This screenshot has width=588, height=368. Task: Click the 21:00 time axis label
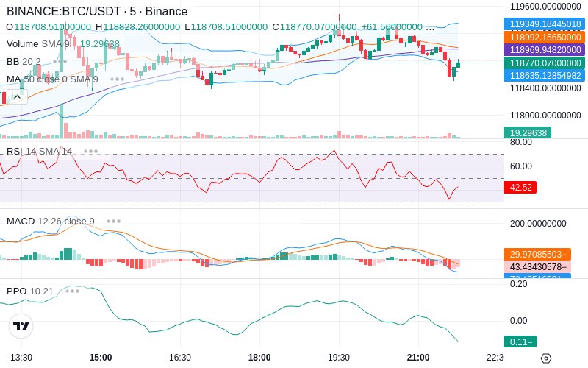(418, 358)
